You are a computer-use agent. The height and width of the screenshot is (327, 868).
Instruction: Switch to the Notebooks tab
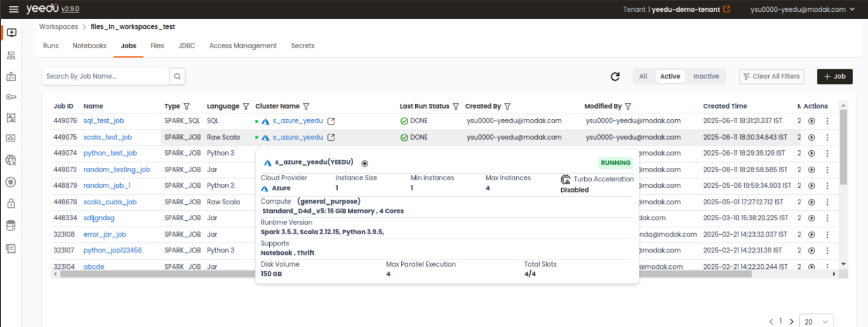pos(90,46)
